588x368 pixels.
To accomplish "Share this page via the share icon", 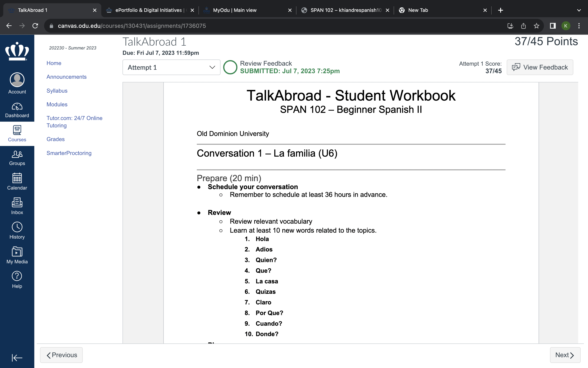I will point(523,26).
